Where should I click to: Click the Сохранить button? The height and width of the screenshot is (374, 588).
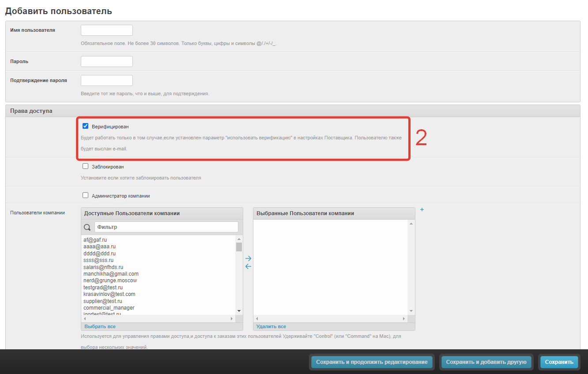[559, 362]
